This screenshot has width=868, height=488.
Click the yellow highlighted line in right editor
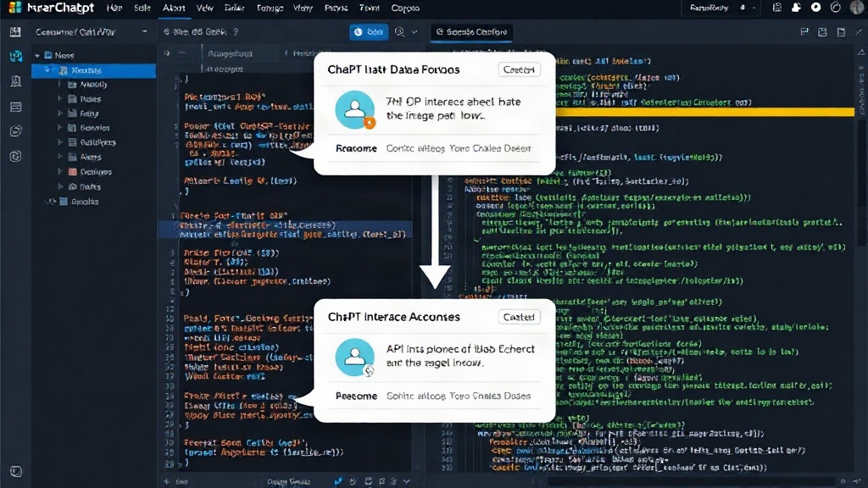coord(704,113)
